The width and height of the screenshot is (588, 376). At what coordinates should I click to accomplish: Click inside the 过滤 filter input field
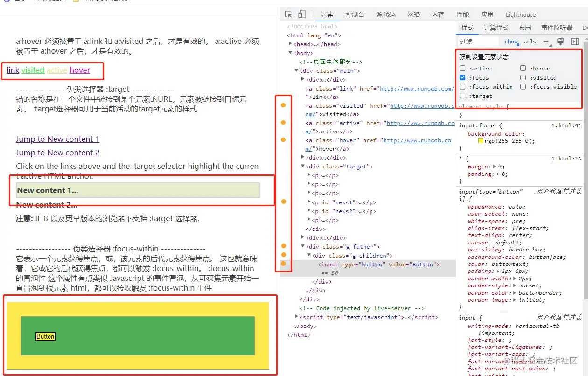tap(478, 41)
